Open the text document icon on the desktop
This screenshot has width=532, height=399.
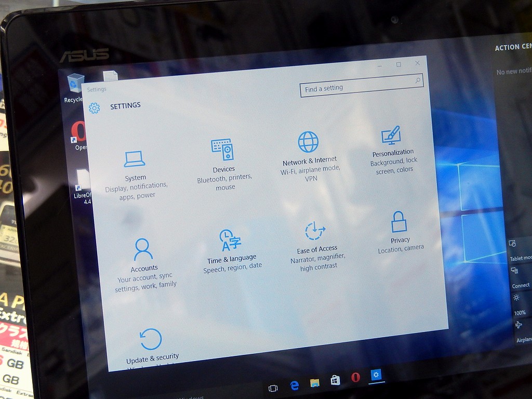[110, 76]
